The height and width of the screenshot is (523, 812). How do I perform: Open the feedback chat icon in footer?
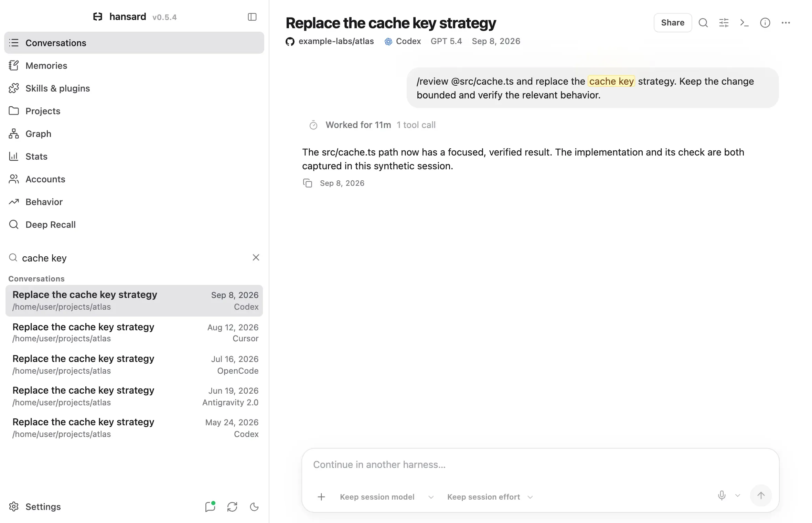(210, 506)
